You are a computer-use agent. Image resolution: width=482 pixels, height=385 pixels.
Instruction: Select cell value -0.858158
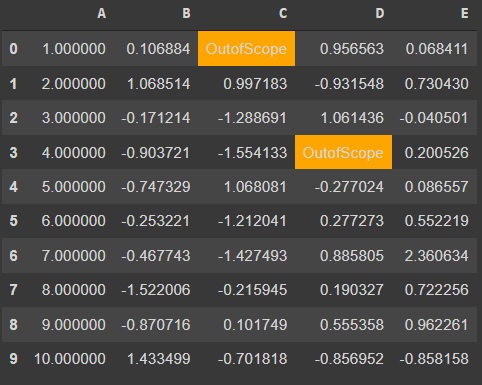click(434, 359)
